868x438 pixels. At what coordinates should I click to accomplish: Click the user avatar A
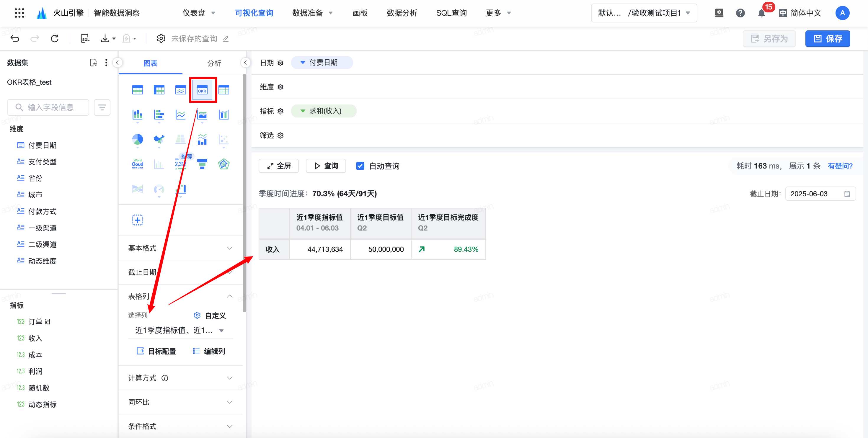pos(842,13)
